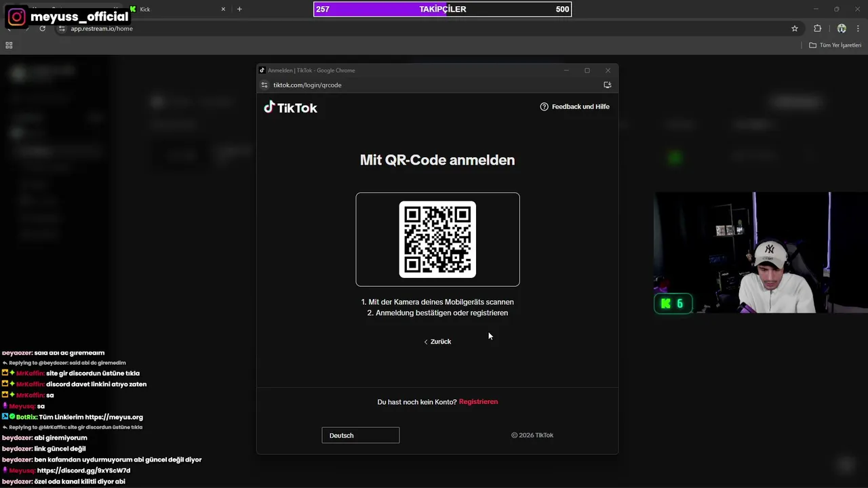Click chat message 'discord davet linkini atıyo zaten'
868x488 pixels.
[x=96, y=384]
